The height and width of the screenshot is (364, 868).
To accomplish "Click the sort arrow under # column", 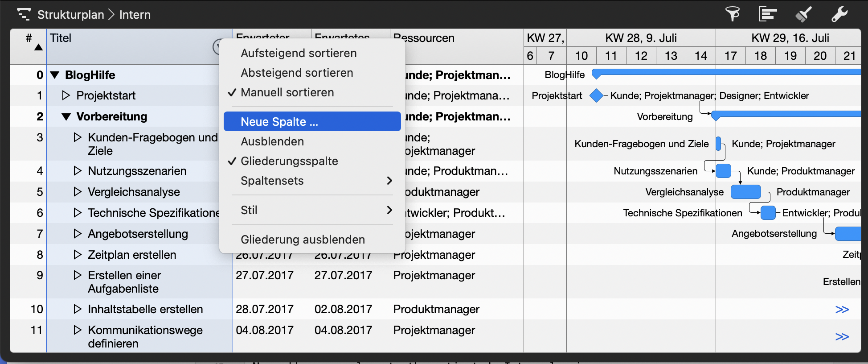I will [39, 47].
